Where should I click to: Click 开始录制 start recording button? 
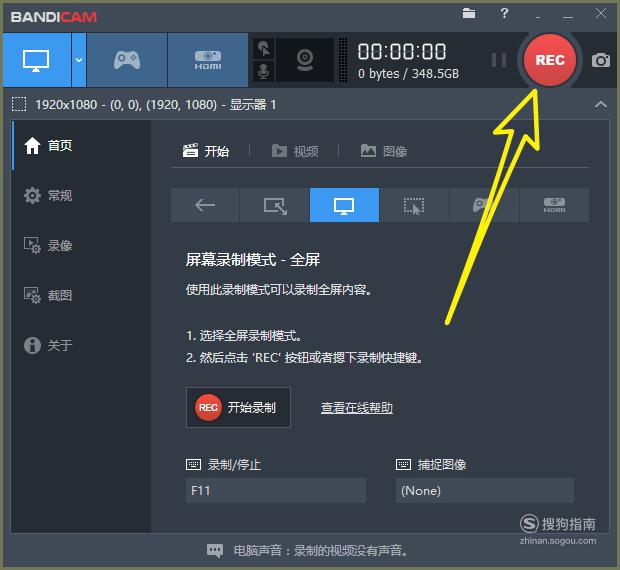238,408
